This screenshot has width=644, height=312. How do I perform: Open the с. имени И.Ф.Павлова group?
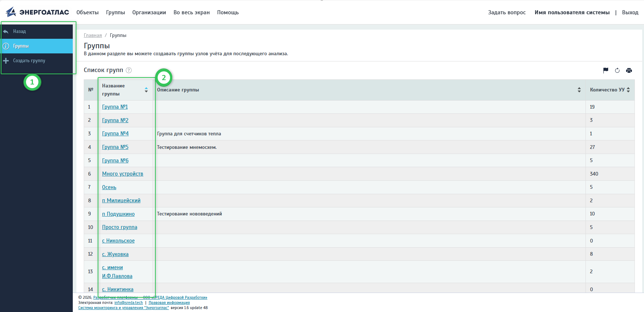pos(117,272)
